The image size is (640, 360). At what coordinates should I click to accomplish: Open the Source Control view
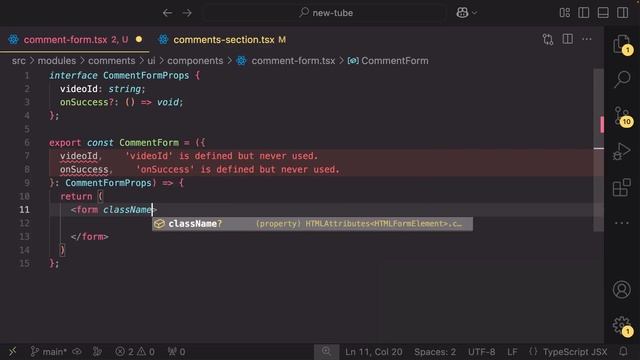point(622,116)
